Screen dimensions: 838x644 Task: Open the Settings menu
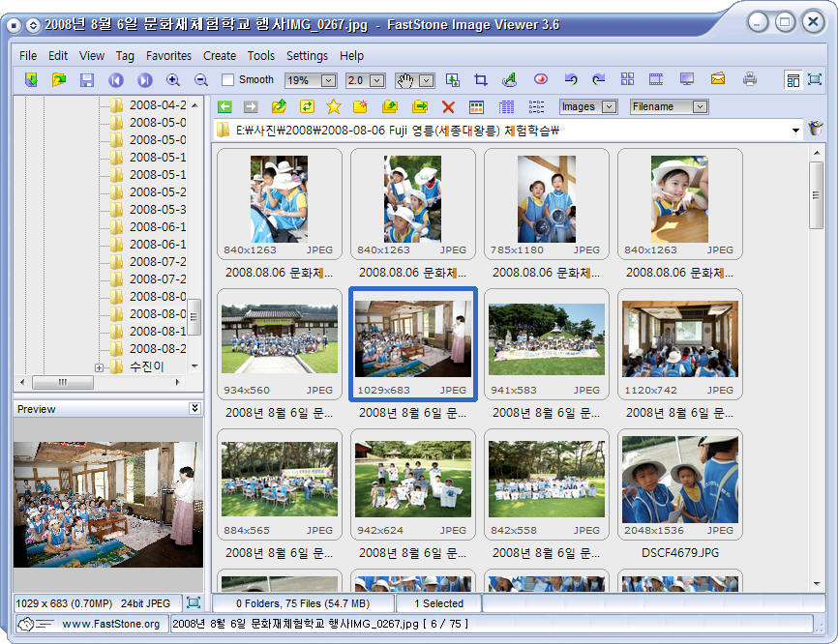tap(307, 55)
